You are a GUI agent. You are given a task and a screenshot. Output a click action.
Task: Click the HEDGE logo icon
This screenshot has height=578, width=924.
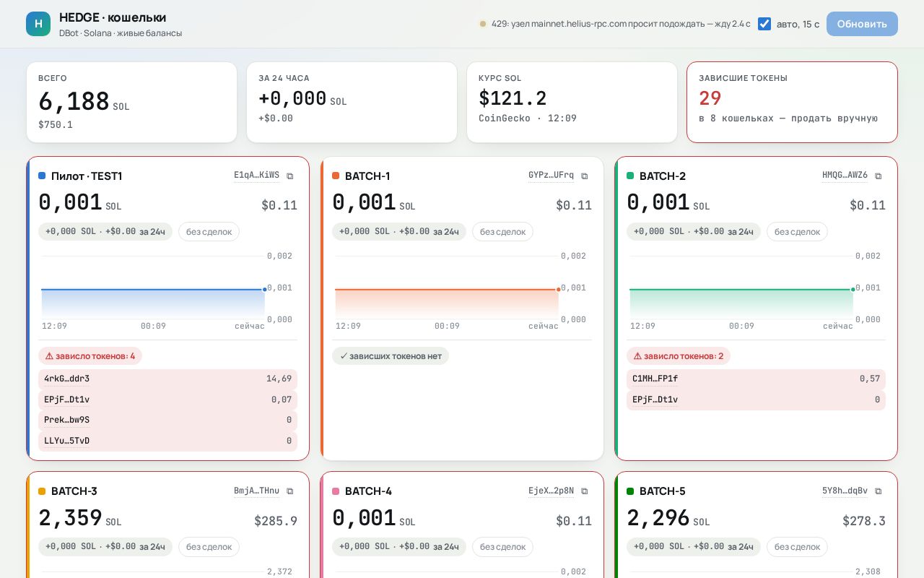[x=38, y=24]
